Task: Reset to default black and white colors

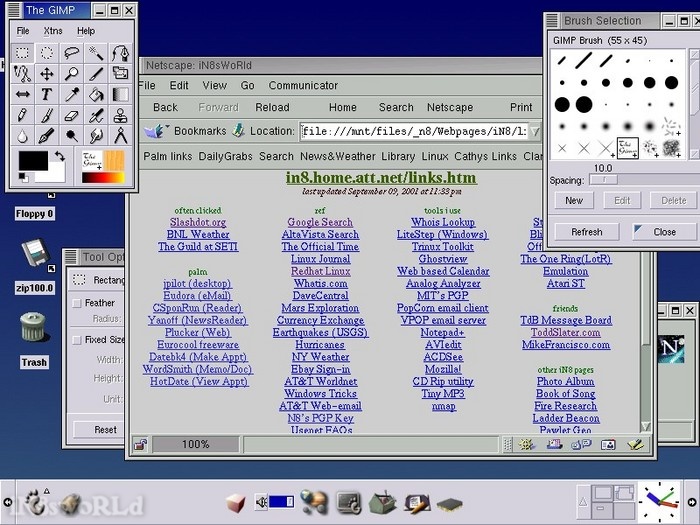Action: pyautogui.click(x=23, y=178)
